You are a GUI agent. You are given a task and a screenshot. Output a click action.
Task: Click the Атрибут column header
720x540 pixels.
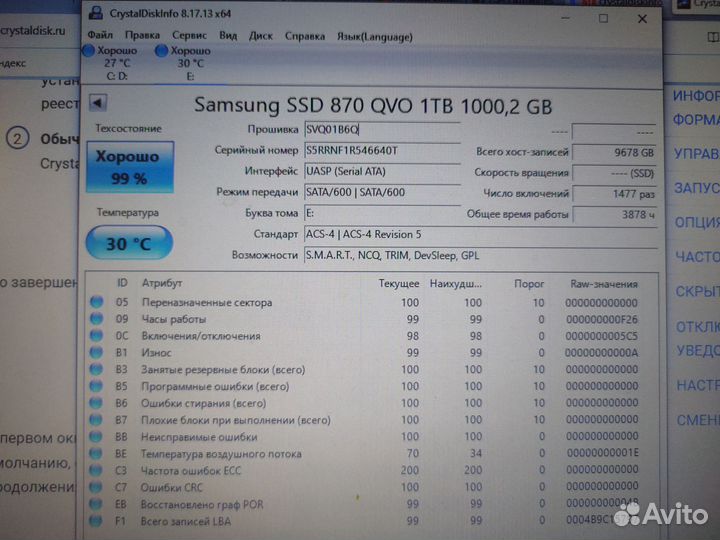(162, 283)
